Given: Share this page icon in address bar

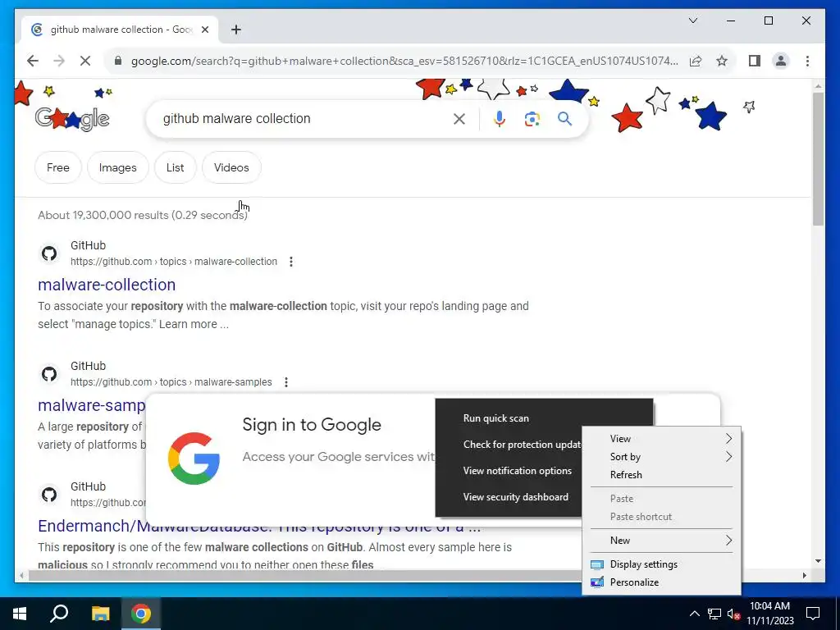Looking at the screenshot, I should [696, 61].
